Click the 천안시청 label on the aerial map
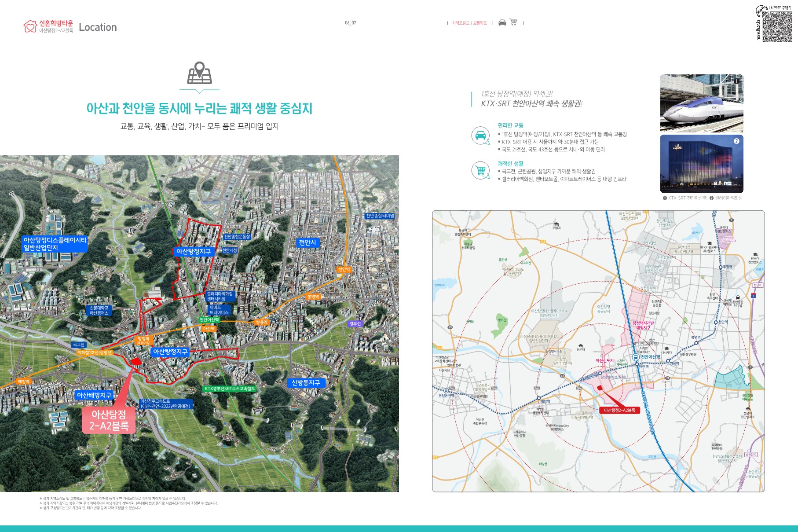The width and height of the screenshot is (798, 532). click(x=230, y=250)
